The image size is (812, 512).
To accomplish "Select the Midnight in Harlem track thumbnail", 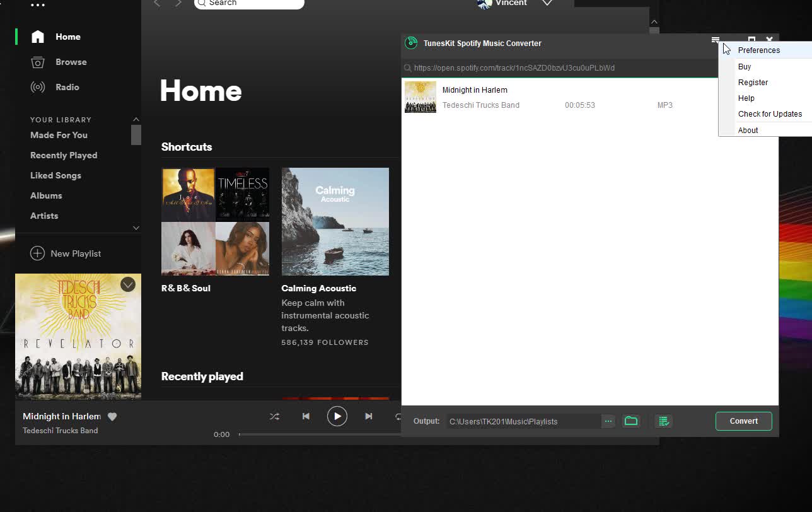I will pyautogui.click(x=420, y=97).
